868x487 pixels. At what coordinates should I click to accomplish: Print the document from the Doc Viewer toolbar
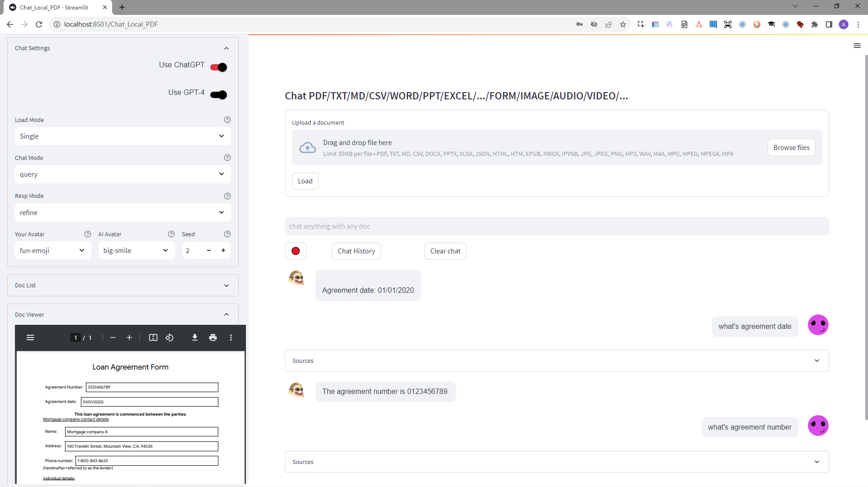pos(212,337)
